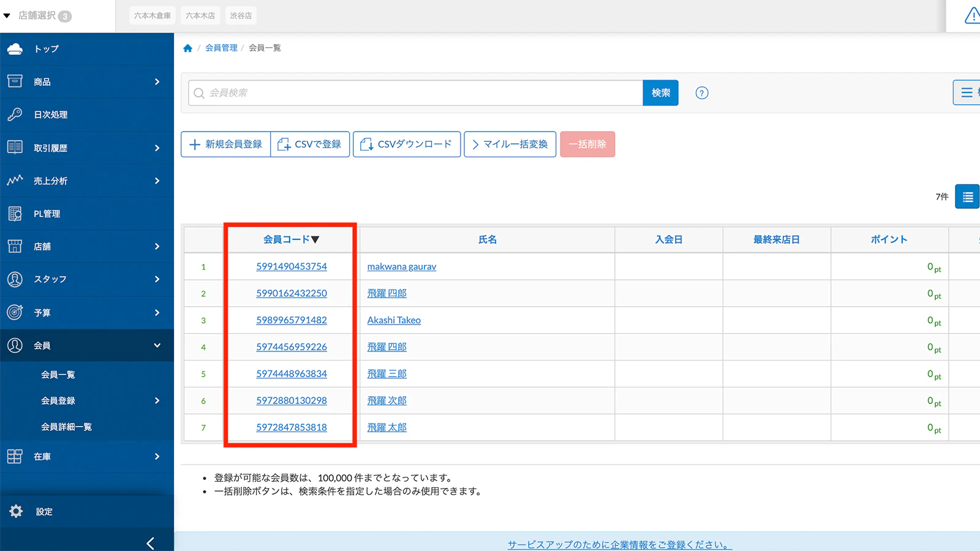
Task: Expand the 売上分析 submenu arrow
Action: [157, 181]
